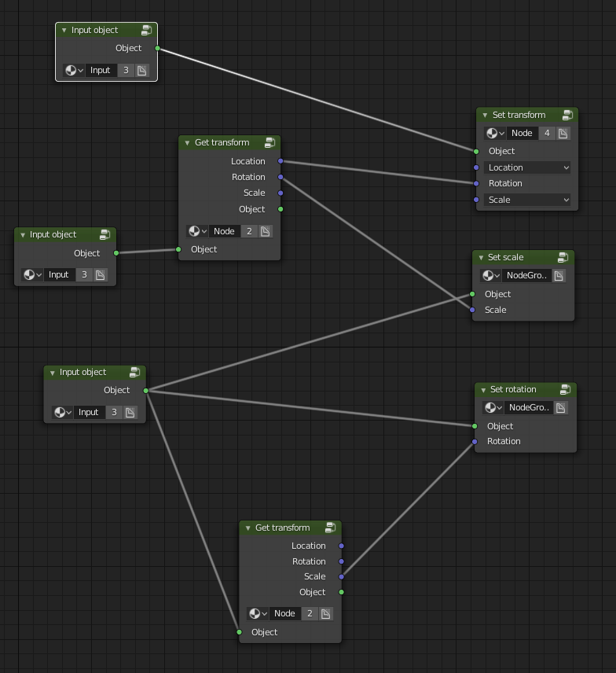Open node tree browser in Set rotation

pos(493,408)
